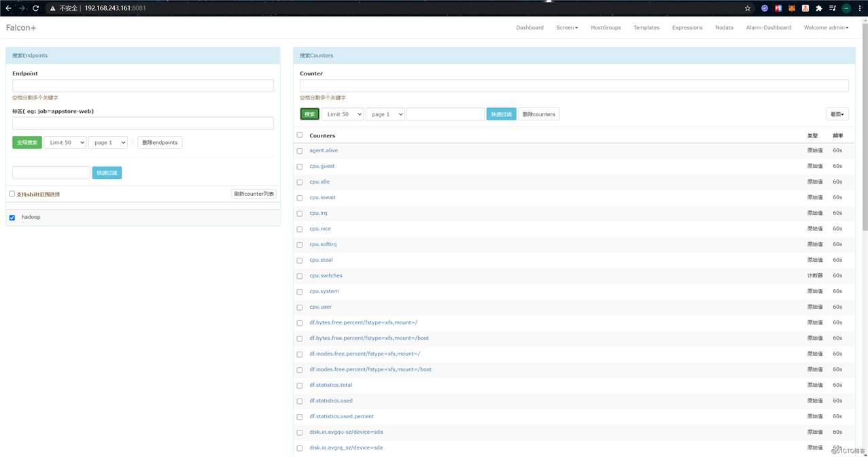Reload the page with the refresh icon
Image resolution: width=868 pixels, height=457 pixels.
click(x=36, y=8)
